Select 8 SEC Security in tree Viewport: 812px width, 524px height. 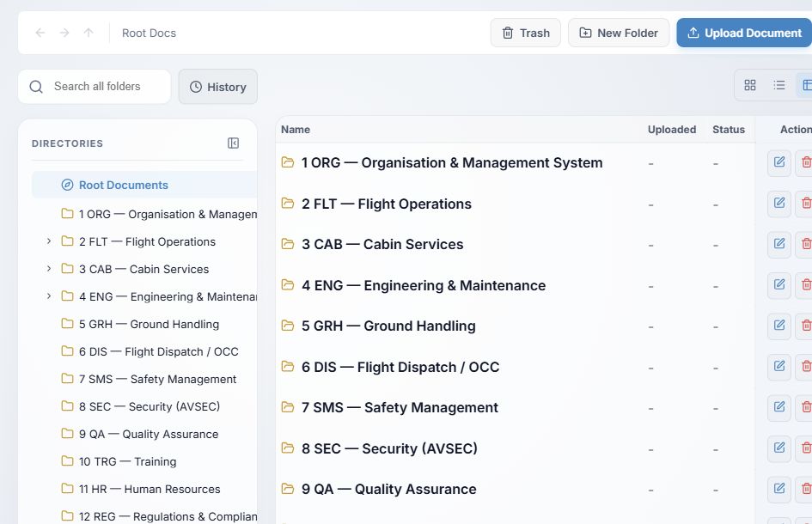pyautogui.click(x=141, y=406)
